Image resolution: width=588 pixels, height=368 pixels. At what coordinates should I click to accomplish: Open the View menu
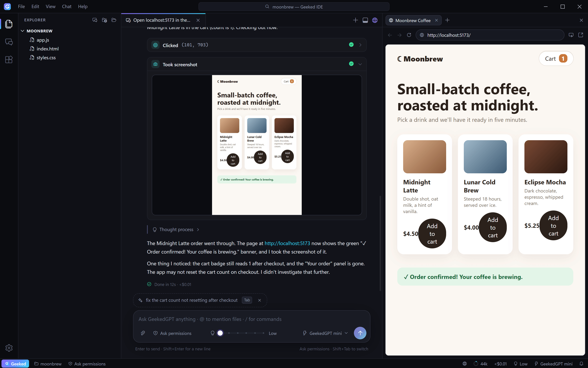click(51, 7)
